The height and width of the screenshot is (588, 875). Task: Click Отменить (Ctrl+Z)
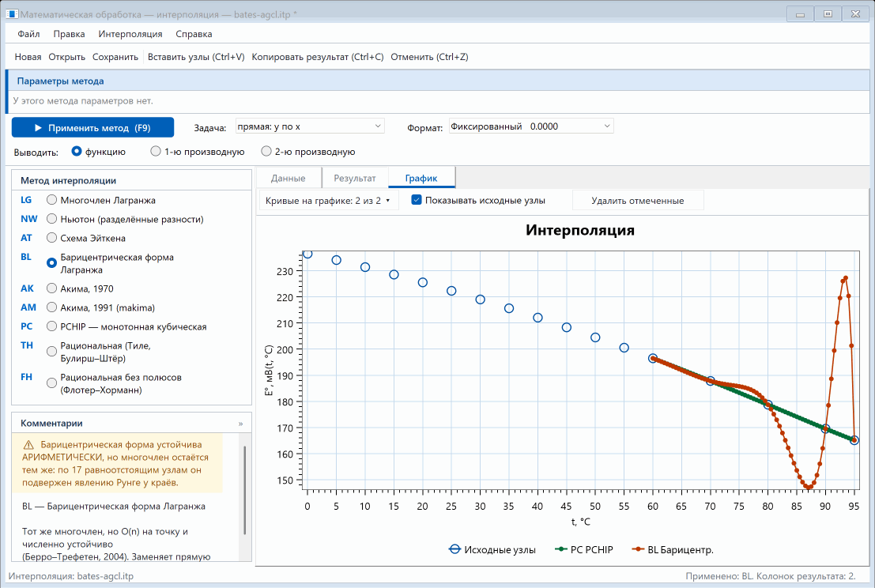(429, 57)
